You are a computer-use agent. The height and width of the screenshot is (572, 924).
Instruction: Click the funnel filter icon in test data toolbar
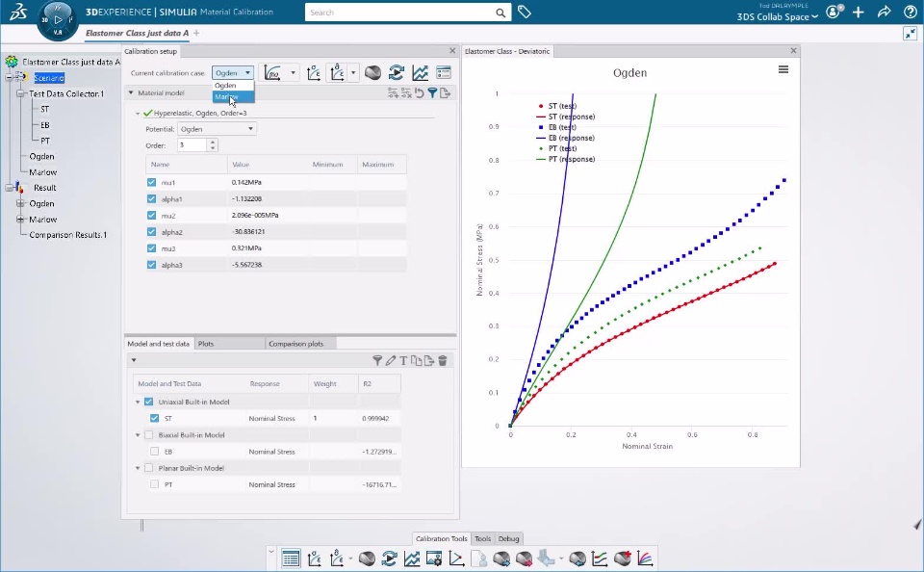(x=377, y=360)
